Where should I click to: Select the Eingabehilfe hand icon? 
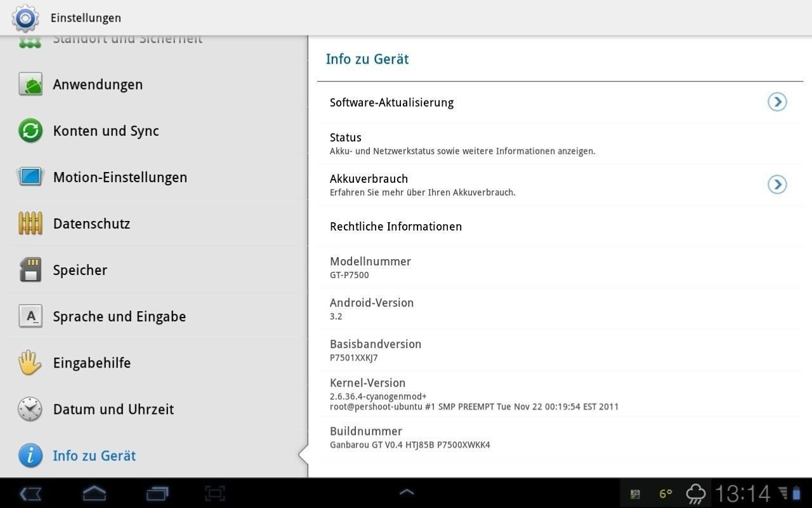coord(29,363)
